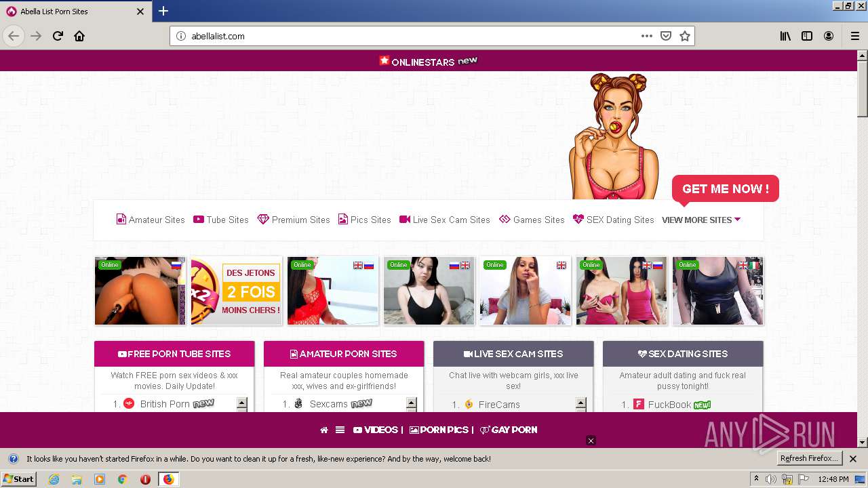Open the Tube Sites menu item
Viewport: 868px width, 488px height.
221,220
